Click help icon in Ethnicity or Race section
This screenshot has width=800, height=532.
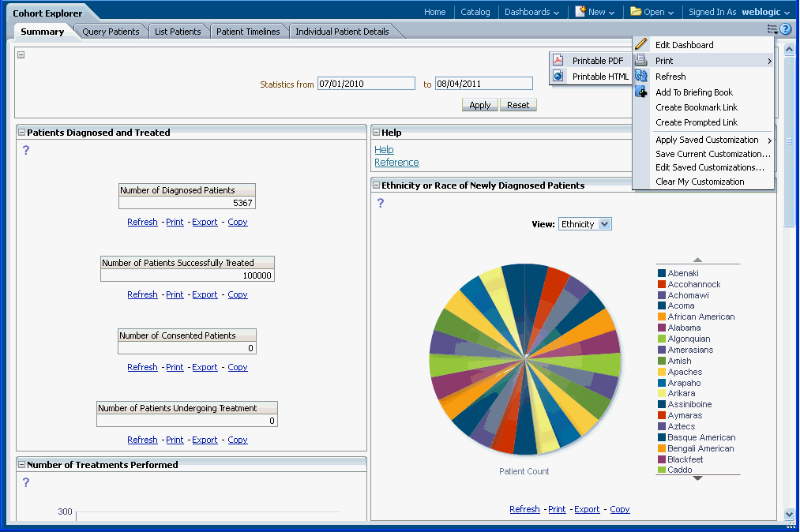point(381,203)
